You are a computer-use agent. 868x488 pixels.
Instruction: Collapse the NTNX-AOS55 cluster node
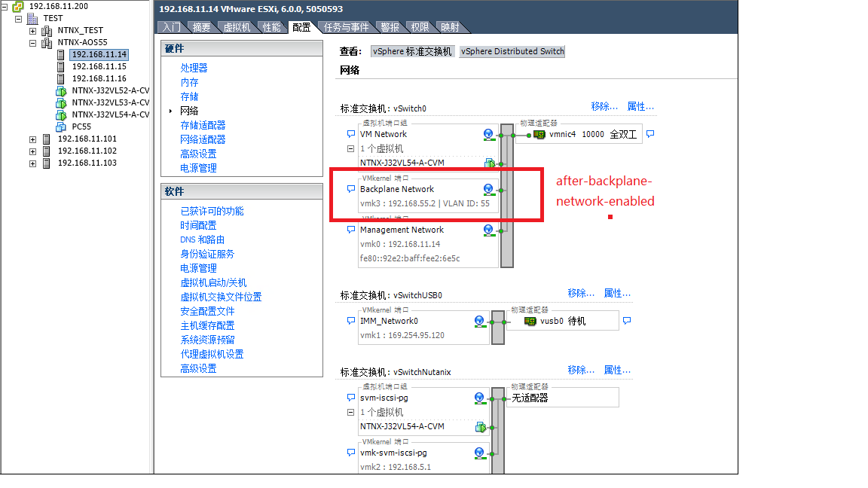[32, 43]
